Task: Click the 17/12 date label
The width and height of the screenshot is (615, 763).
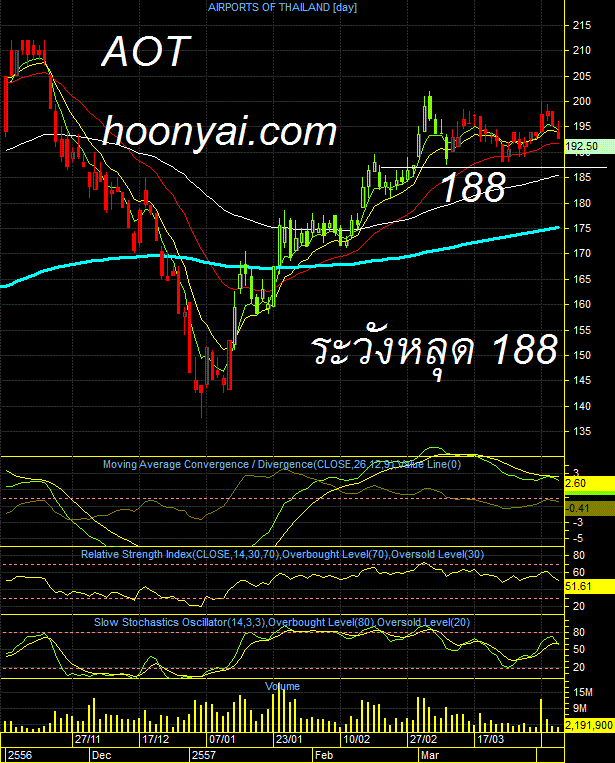Action: pos(156,739)
